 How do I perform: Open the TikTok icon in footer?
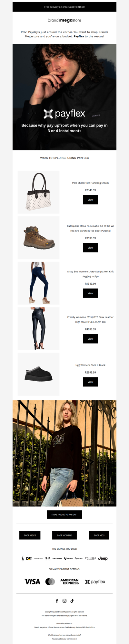click(x=72, y=601)
